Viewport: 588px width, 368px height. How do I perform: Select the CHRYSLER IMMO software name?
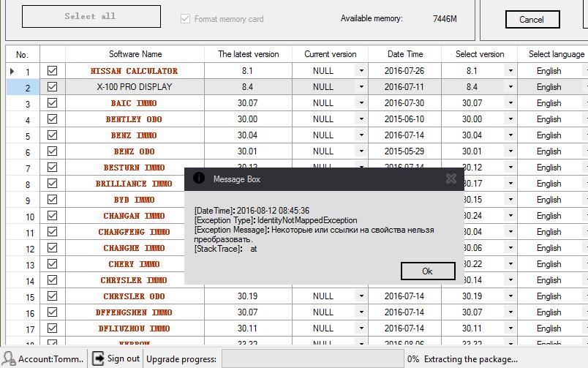click(x=134, y=280)
